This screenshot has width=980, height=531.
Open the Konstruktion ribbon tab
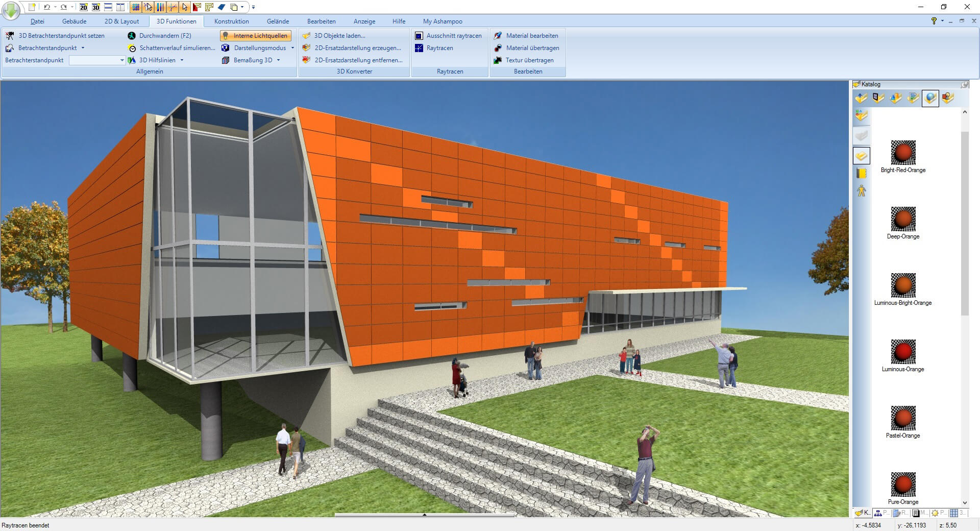(231, 21)
